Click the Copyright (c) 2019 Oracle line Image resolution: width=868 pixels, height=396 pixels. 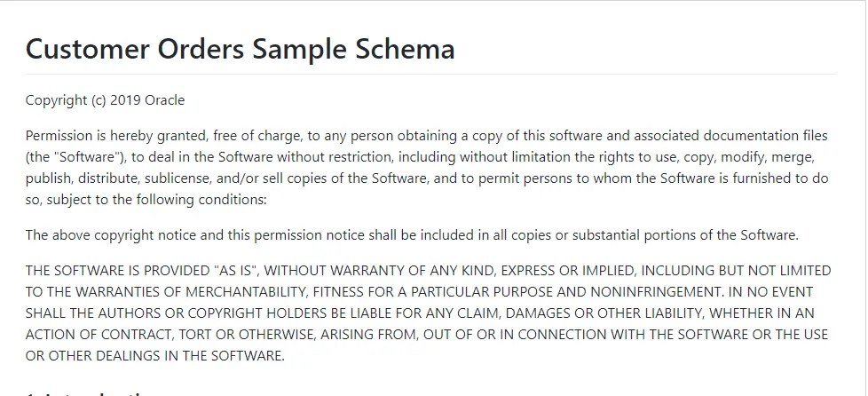click(106, 100)
